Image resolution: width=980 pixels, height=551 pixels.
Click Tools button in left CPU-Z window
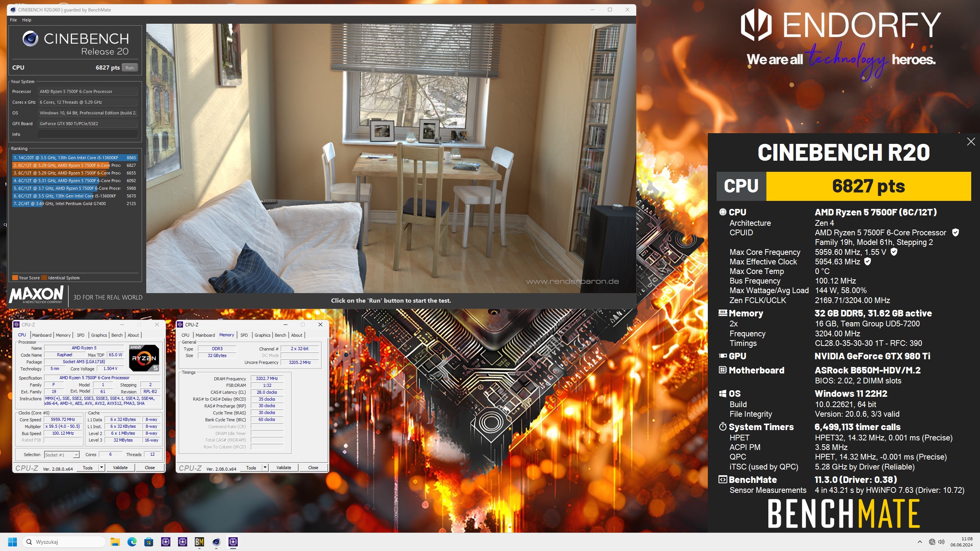pos(88,468)
